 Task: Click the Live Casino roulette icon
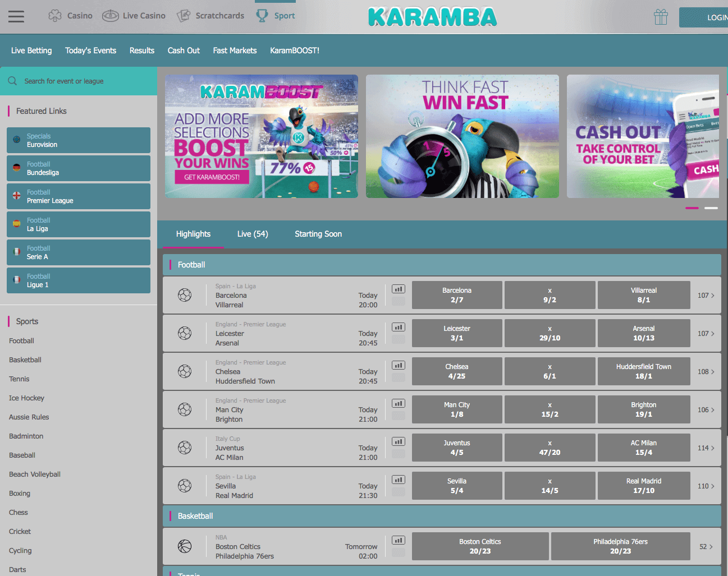[111, 16]
